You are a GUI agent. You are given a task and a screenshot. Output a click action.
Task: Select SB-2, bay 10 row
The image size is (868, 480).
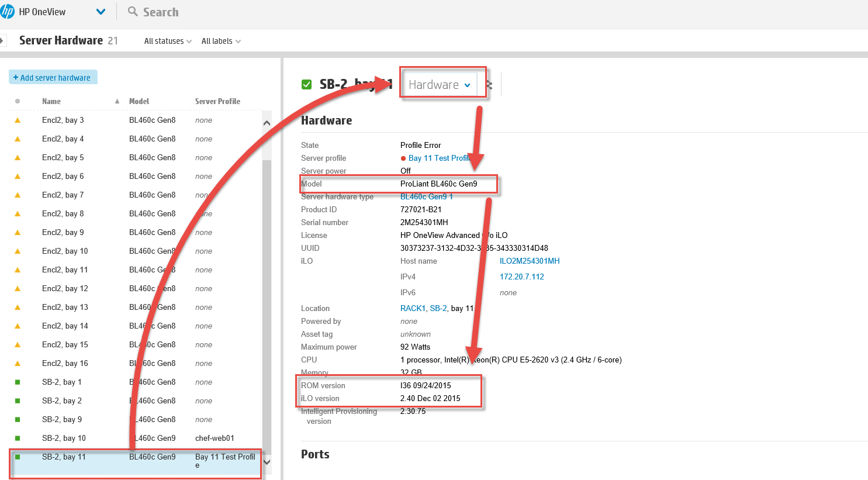click(x=136, y=438)
